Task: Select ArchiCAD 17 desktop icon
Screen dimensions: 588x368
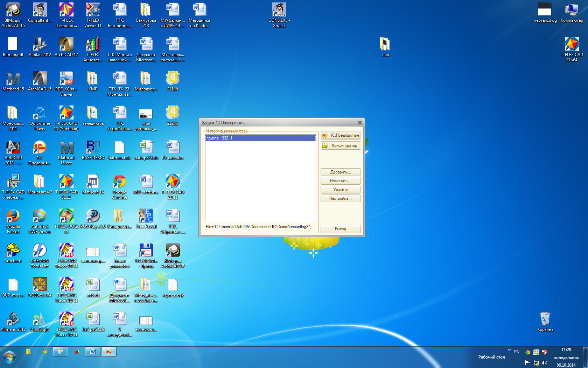Action: 66,47
